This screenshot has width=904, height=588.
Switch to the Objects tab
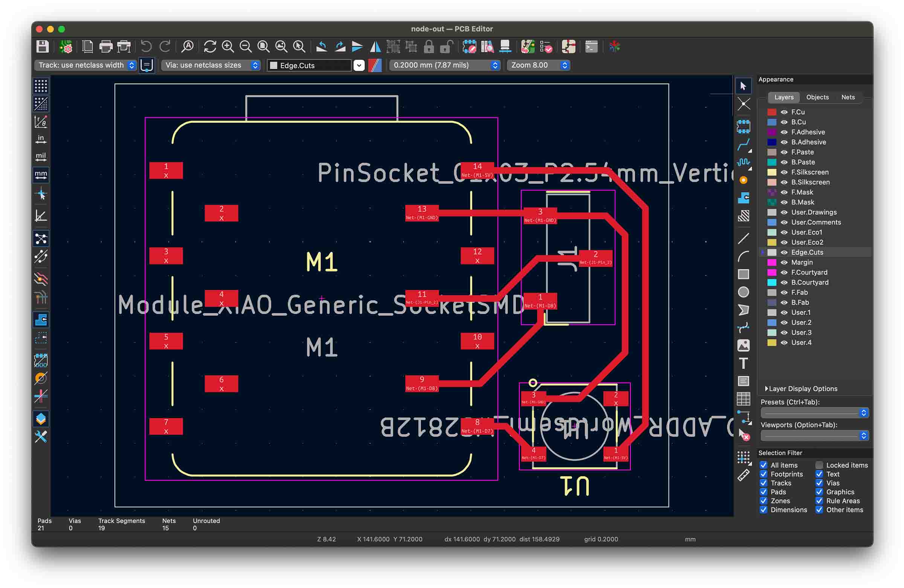(x=817, y=97)
